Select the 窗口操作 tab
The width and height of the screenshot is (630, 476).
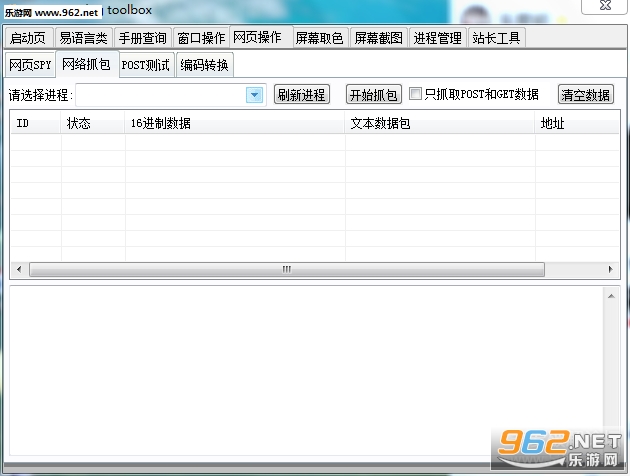tap(201, 38)
